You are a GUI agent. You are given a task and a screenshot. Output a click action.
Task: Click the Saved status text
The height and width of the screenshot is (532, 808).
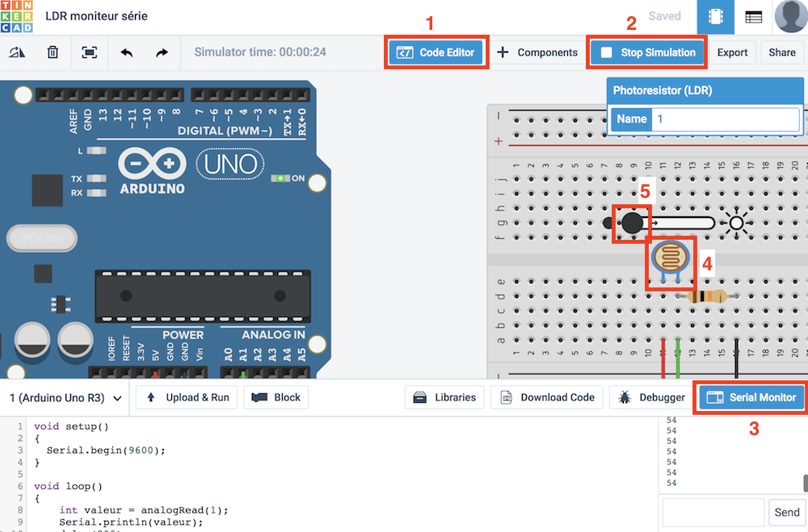click(x=665, y=16)
